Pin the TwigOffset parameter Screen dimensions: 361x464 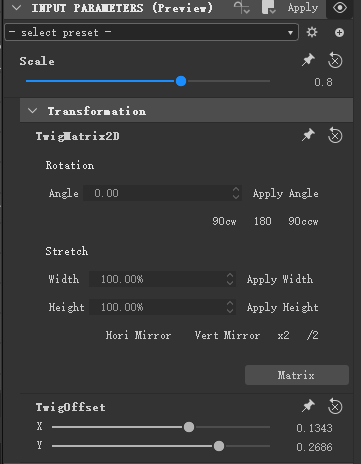(308, 406)
